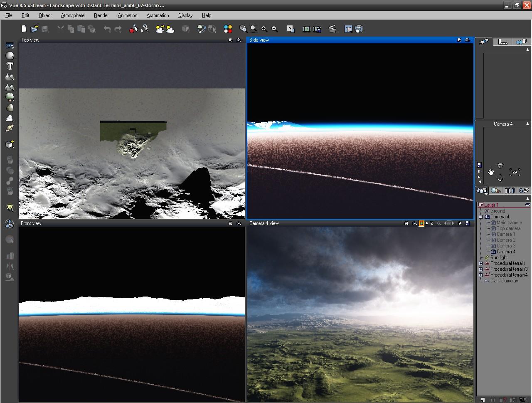Viewport: 532px width, 403px height.
Task: Add a planet with the planet tool
Action: (10, 129)
